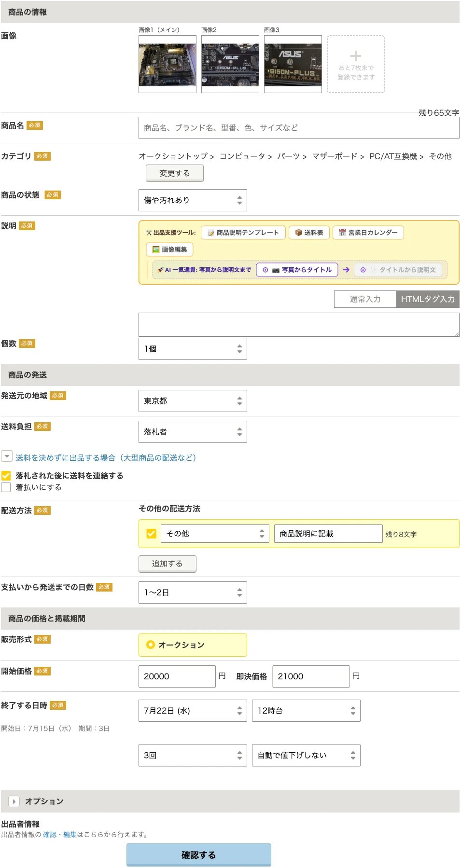Open the 自動で値下げしない dropdown
Image resolution: width=461 pixels, height=868 pixels.
(x=306, y=755)
